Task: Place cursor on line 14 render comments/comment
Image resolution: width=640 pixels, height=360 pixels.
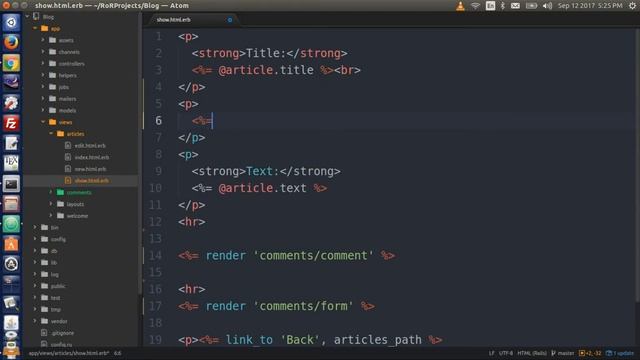Action: coord(287,256)
